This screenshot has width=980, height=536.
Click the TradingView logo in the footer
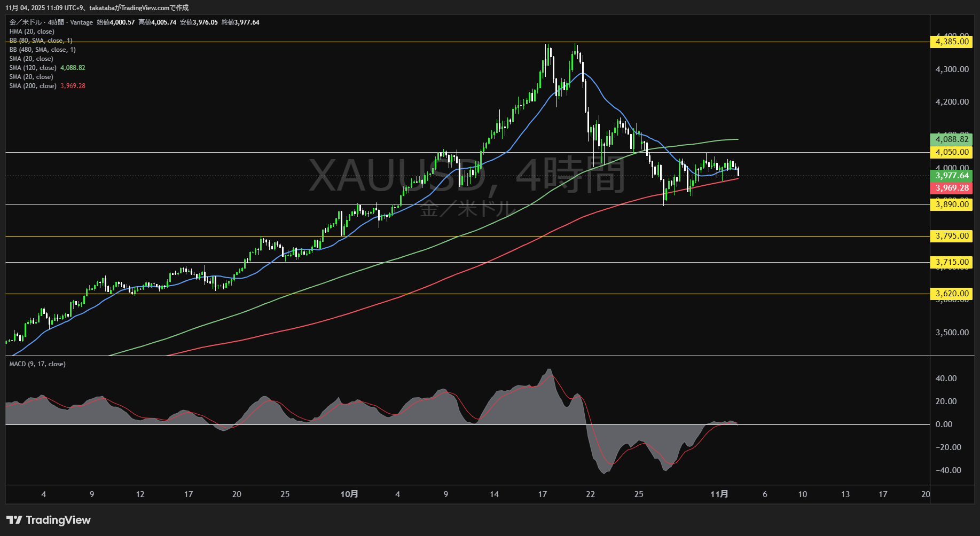(49, 520)
